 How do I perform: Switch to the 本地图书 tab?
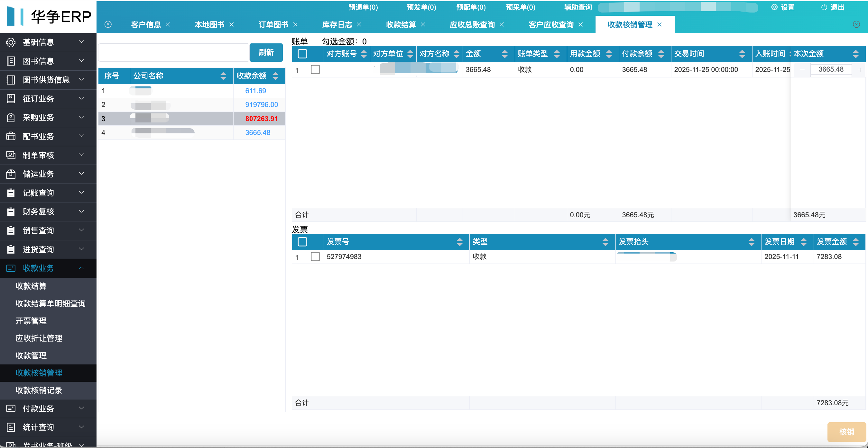[209, 24]
